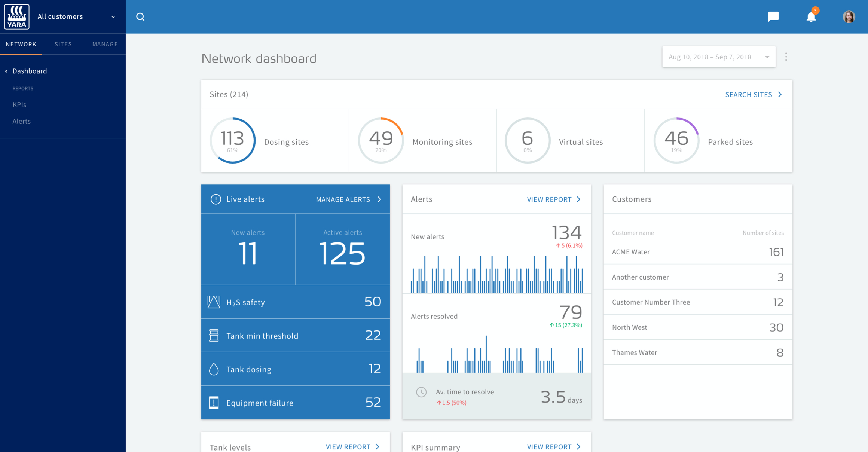The width and height of the screenshot is (868, 452).
Task: Switch to the Sites tab
Action: click(x=63, y=44)
